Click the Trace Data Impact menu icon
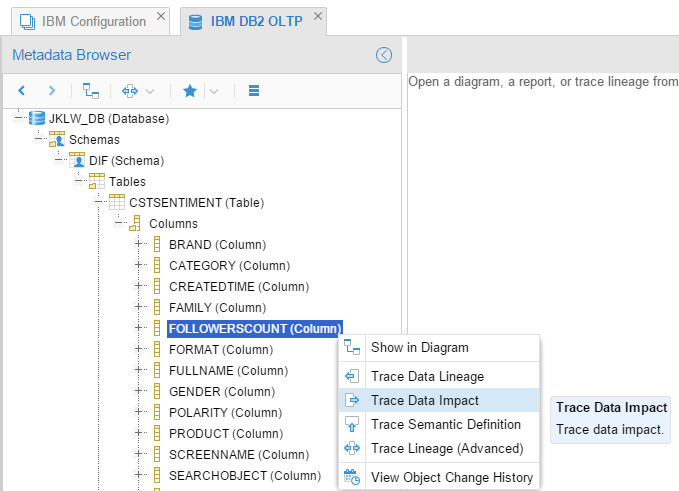The height and width of the screenshot is (491, 679). (352, 400)
